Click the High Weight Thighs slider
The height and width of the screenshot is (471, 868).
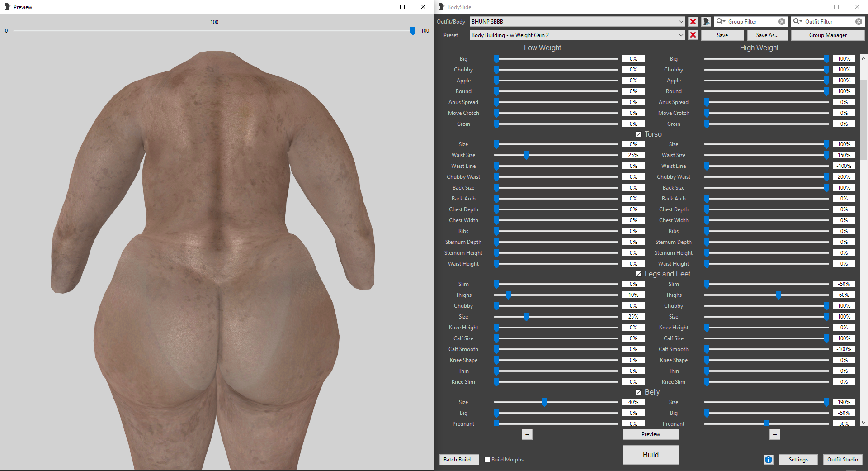click(766, 295)
